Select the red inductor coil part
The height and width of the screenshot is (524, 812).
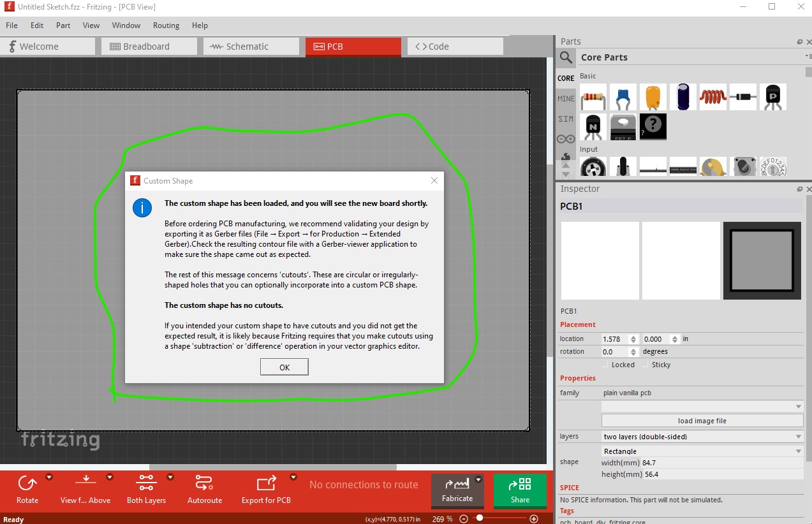coord(712,97)
